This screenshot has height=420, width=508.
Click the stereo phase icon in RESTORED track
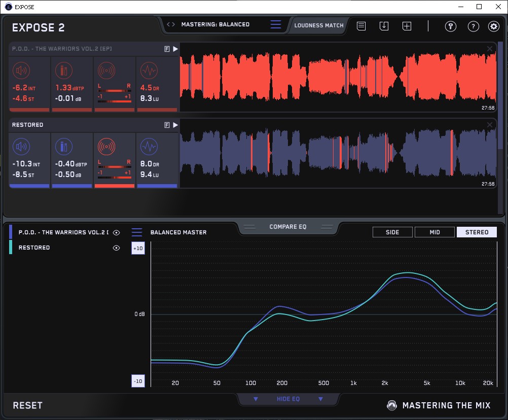[106, 147]
